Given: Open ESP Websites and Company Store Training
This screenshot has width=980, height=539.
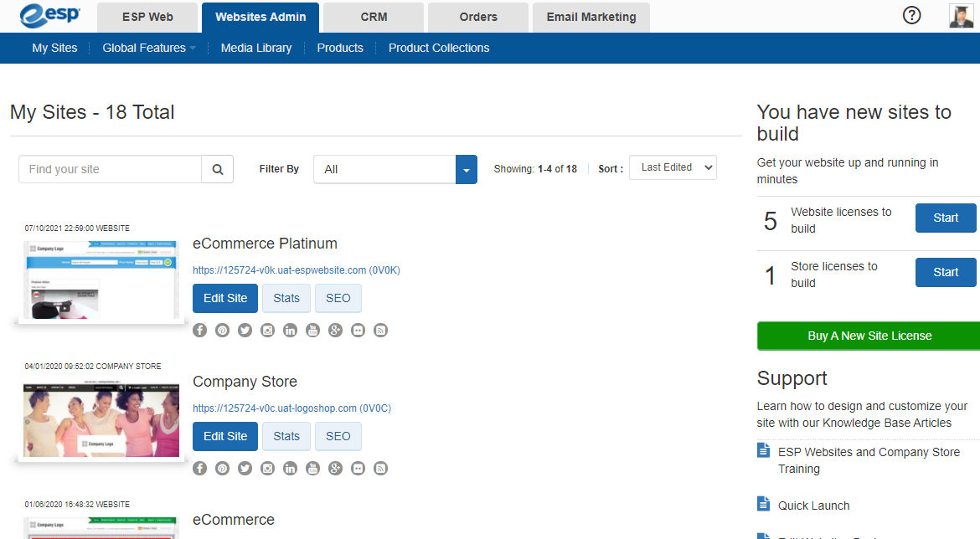Looking at the screenshot, I should pyautogui.click(x=869, y=460).
